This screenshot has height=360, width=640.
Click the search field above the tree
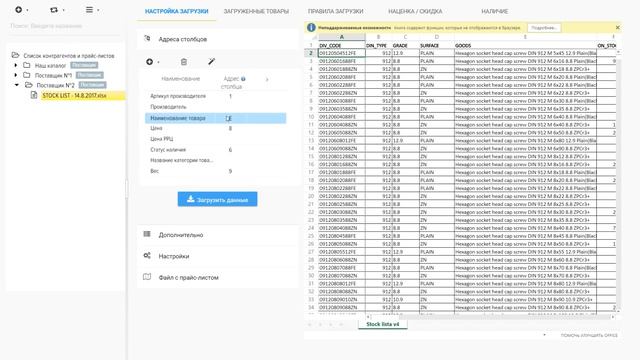click(x=65, y=26)
